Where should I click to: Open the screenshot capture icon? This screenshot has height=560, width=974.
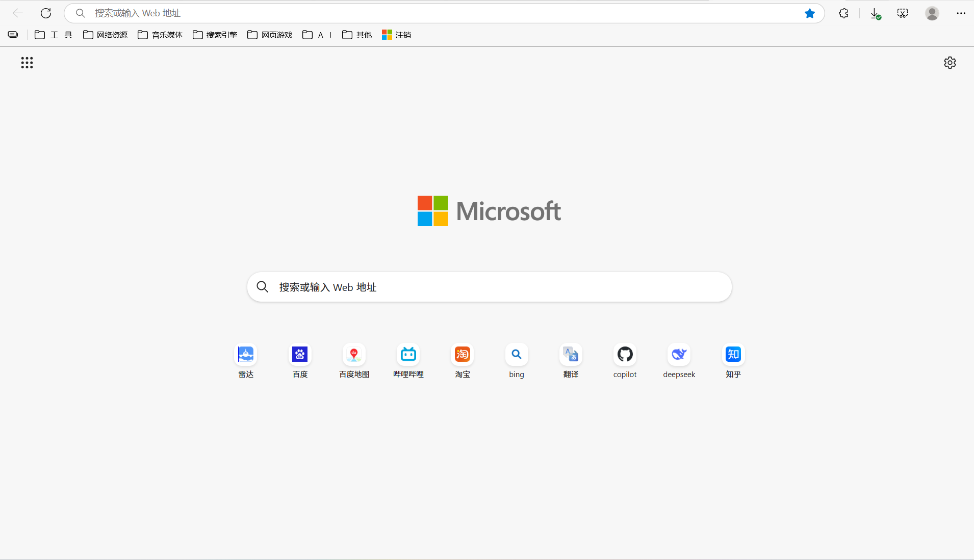(x=903, y=13)
